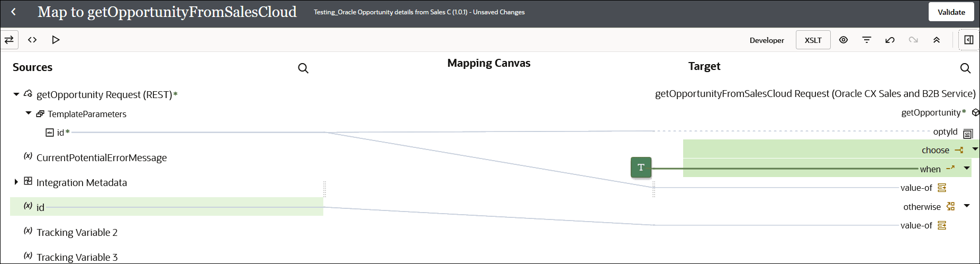The width and height of the screenshot is (980, 264).
Task: Click the undo icon
Action: point(890,40)
